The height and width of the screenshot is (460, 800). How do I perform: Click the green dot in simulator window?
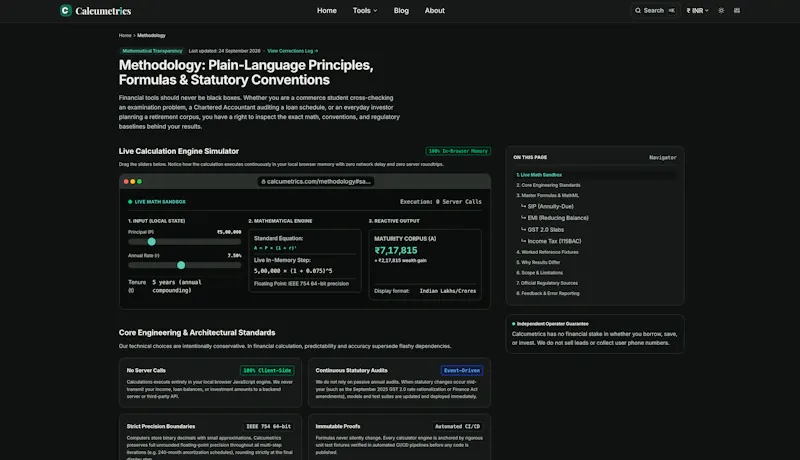pos(139,182)
